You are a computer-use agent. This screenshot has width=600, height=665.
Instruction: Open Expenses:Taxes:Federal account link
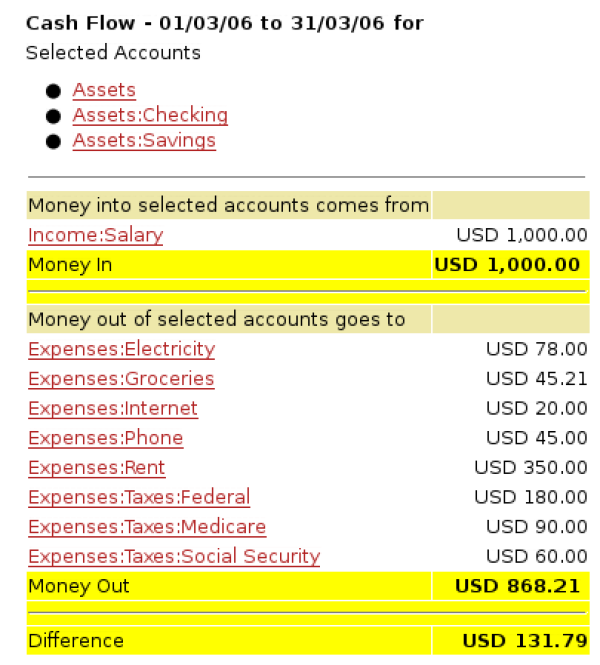pyautogui.click(x=139, y=498)
